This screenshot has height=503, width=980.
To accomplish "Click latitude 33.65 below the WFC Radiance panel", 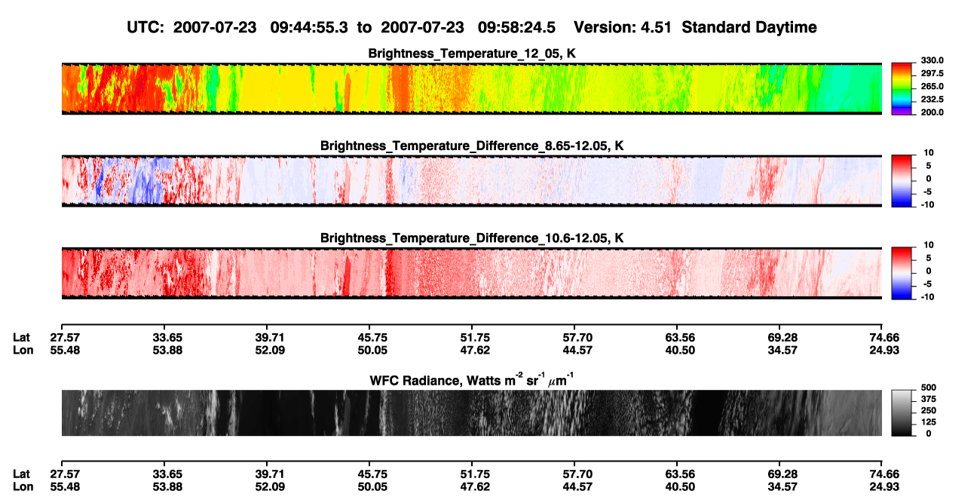I will coord(164,474).
